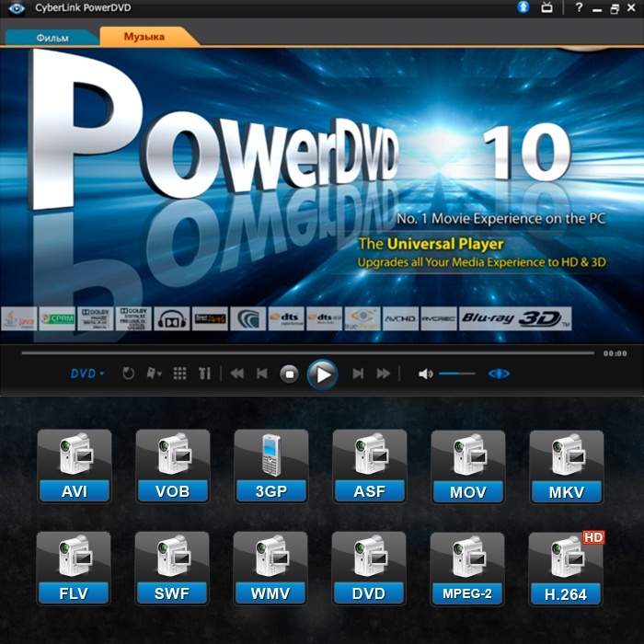The image size is (644, 644).
Task: Close the PowerDVD window
Action: pyautogui.click(x=632, y=7)
